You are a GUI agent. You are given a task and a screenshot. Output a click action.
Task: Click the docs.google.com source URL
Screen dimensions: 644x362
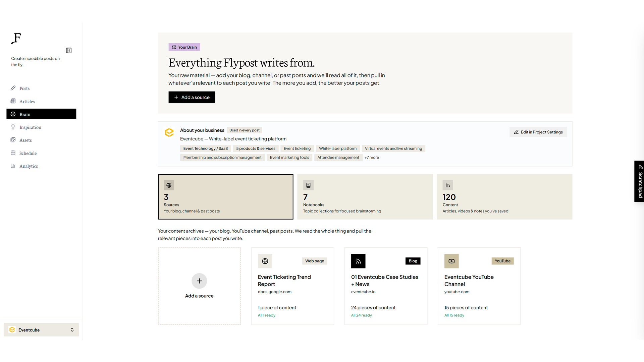click(275, 292)
